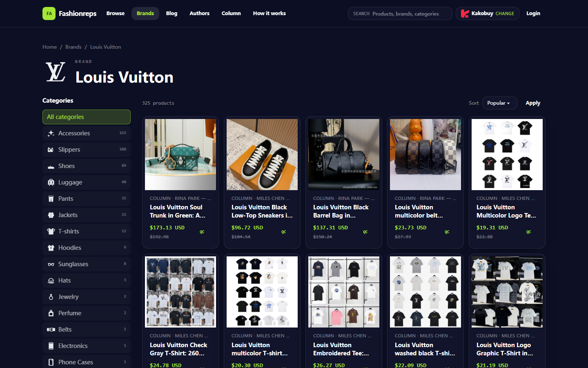Click the Hoodies category icon
588x368 pixels.
click(51, 248)
